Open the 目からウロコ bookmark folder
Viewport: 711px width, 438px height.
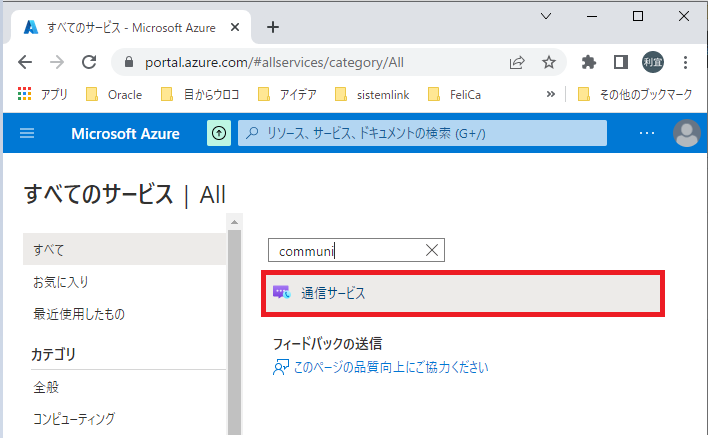200,94
